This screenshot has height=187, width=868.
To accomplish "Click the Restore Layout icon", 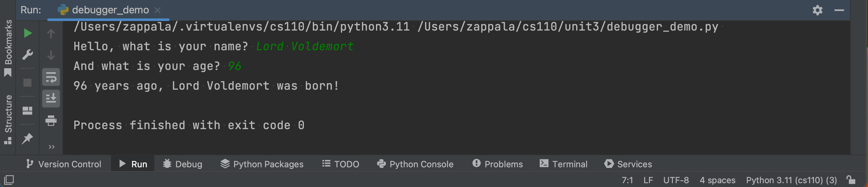I will (28, 111).
